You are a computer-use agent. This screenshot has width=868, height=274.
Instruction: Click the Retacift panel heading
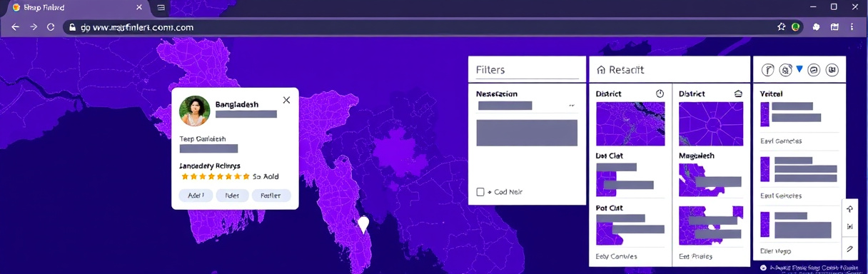[x=626, y=70]
